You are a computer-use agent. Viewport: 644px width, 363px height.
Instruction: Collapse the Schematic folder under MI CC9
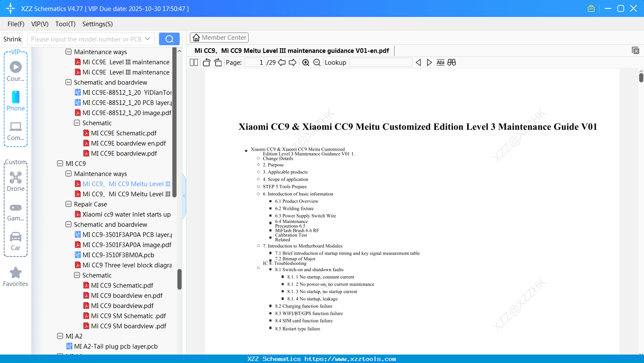pyautogui.click(x=77, y=275)
